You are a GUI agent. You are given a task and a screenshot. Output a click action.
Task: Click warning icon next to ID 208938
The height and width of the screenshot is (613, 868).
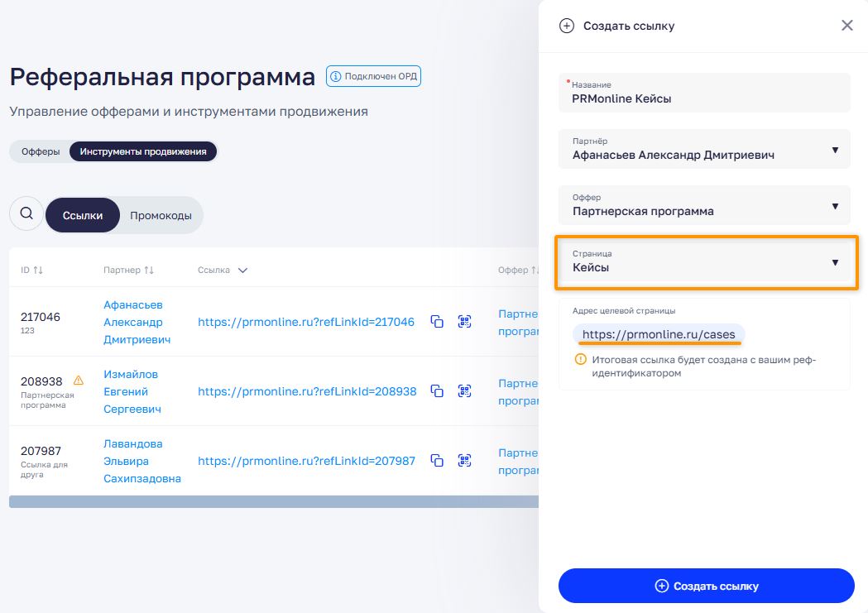(x=79, y=381)
